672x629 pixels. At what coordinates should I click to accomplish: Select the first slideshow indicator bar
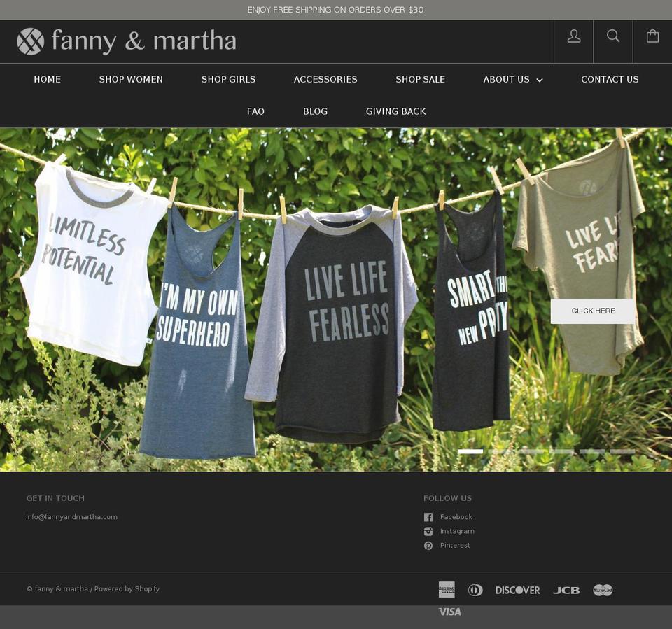tap(470, 451)
